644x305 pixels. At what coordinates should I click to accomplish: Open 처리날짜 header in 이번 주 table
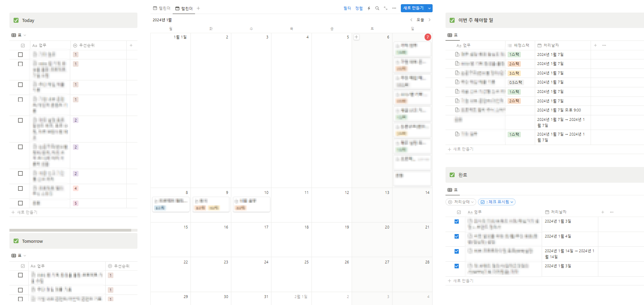pyautogui.click(x=548, y=45)
